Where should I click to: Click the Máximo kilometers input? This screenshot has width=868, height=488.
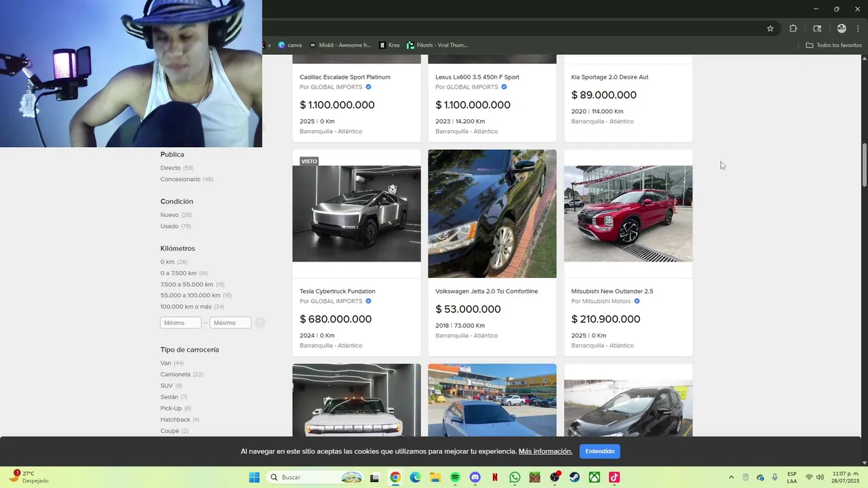click(231, 323)
